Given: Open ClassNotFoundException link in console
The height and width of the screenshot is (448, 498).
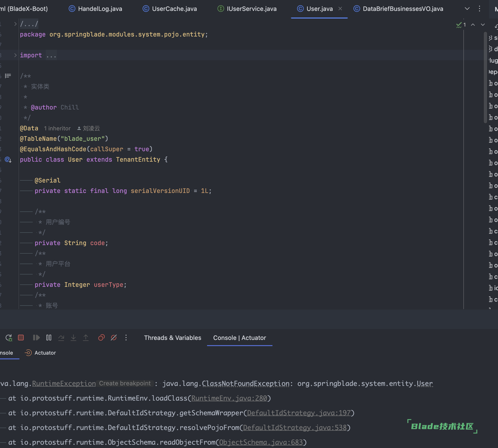Looking at the screenshot, I should (245, 384).
